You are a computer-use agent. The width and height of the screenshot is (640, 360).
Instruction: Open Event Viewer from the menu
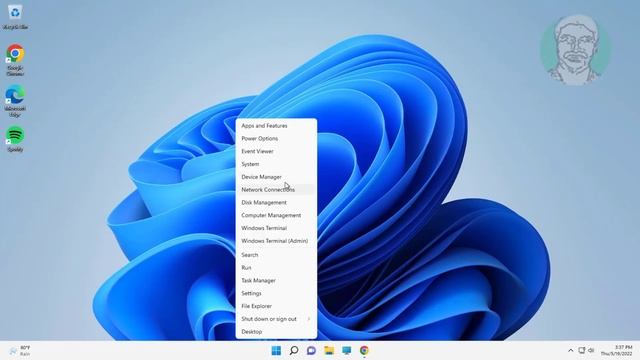[276, 151]
